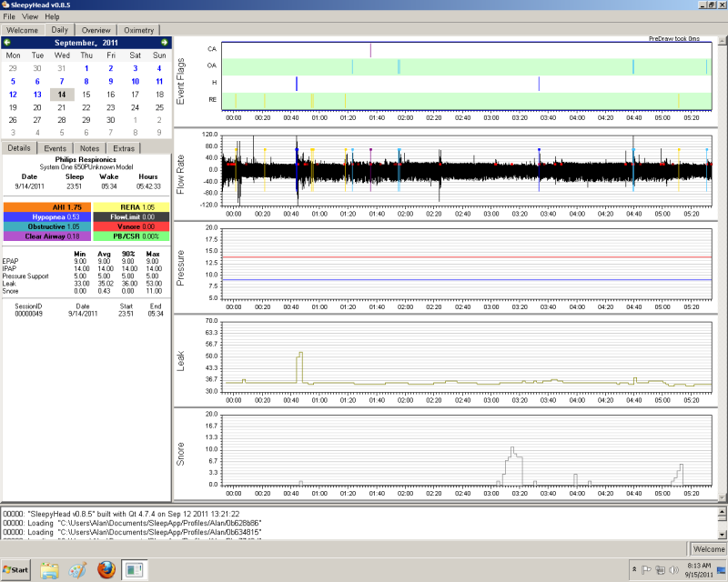Switch to the Overview tab
Viewport: 728px width, 582px height.
(x=96, y=30)
